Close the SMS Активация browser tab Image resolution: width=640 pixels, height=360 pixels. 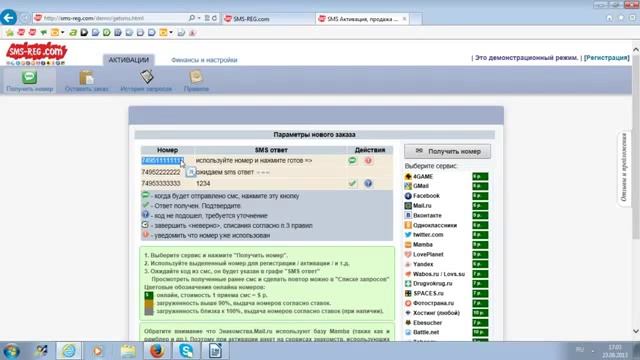click(x=404, y=19)
